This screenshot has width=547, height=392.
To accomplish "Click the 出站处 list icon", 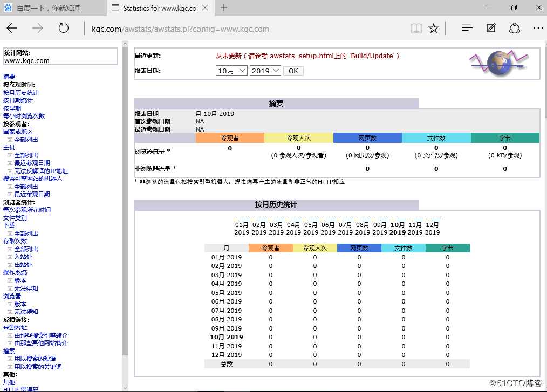I will pyautogui.click(x=10, y=265).
